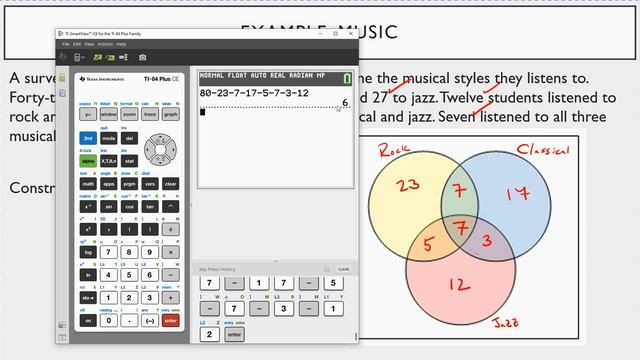Click the cos key
The height and width of the screenshot is (360, 640).
(129, 207)
